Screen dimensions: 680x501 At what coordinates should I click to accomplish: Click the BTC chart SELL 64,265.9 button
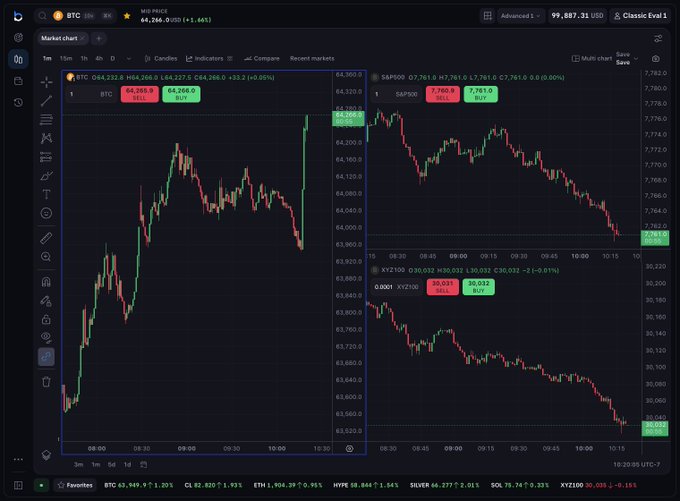(x=139, y=94)
